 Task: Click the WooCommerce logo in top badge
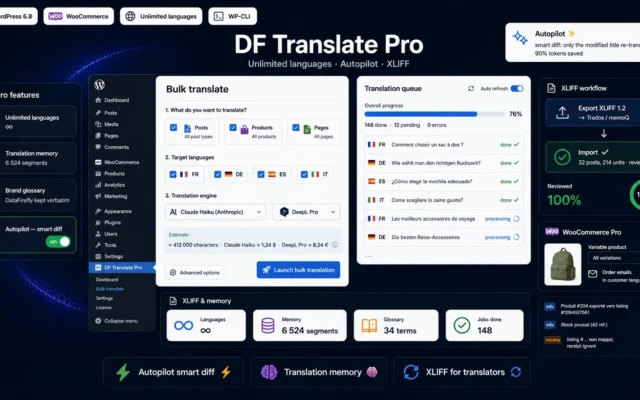click(55, 16)
